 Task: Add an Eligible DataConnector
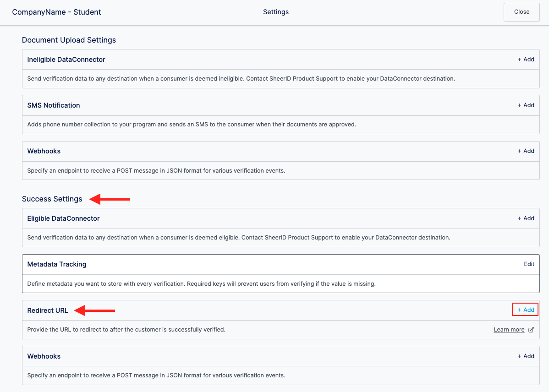point(526,218)
